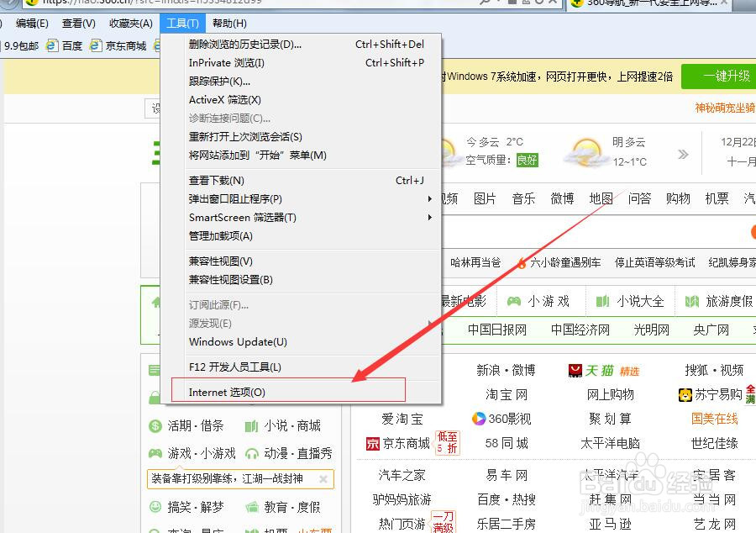Click the 一键升级 button
The width and height of the screenshot is (756, 533).
726,76
